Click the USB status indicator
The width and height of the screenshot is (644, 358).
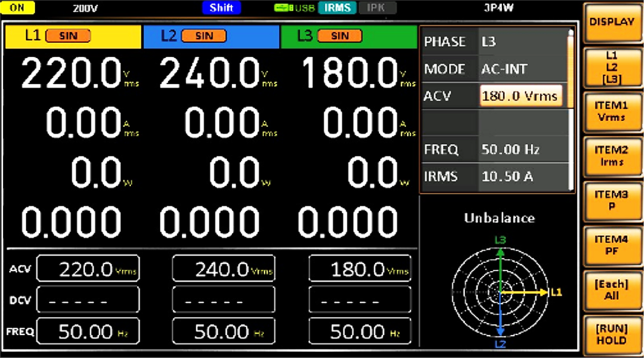click(x=295, y=8)
